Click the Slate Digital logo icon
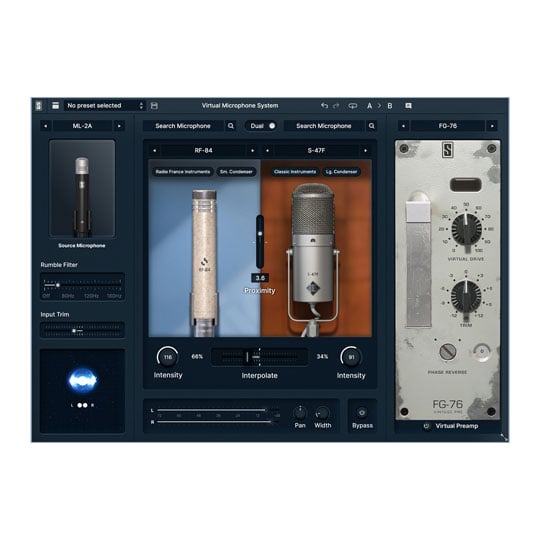 coord(39,105)
